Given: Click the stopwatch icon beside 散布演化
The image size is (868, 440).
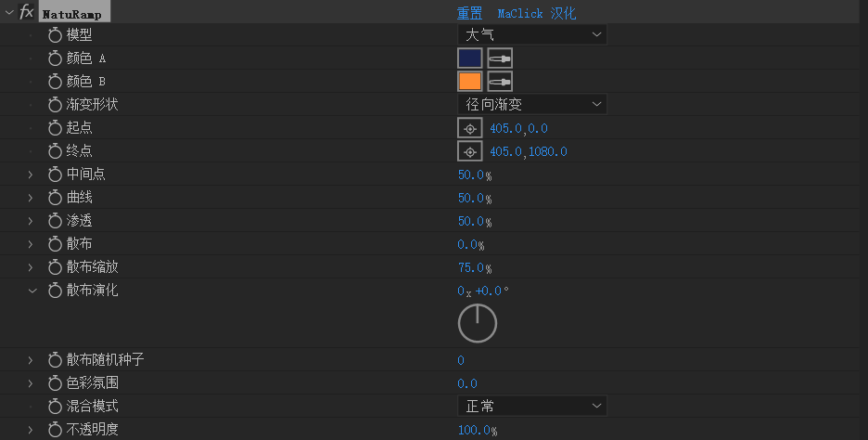Looking at the screenshot, I should [x=55, y=291].
